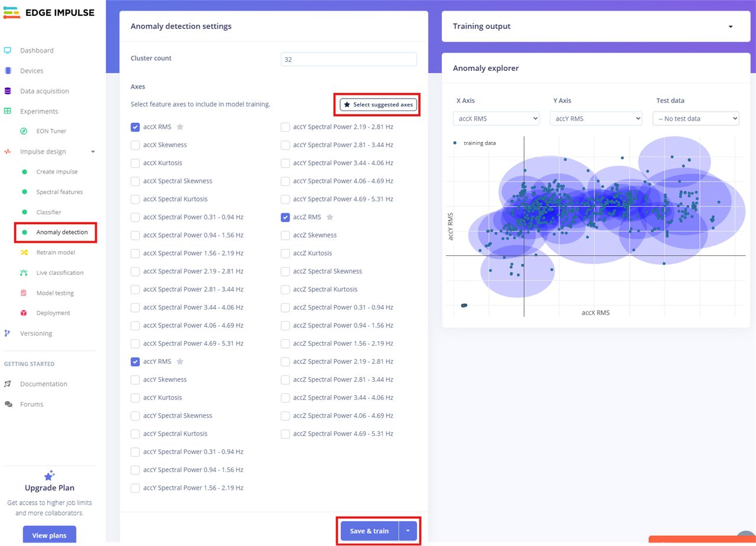Expand the Training output panel
Viewport: 756px width, 546px height.
(731, 27)
